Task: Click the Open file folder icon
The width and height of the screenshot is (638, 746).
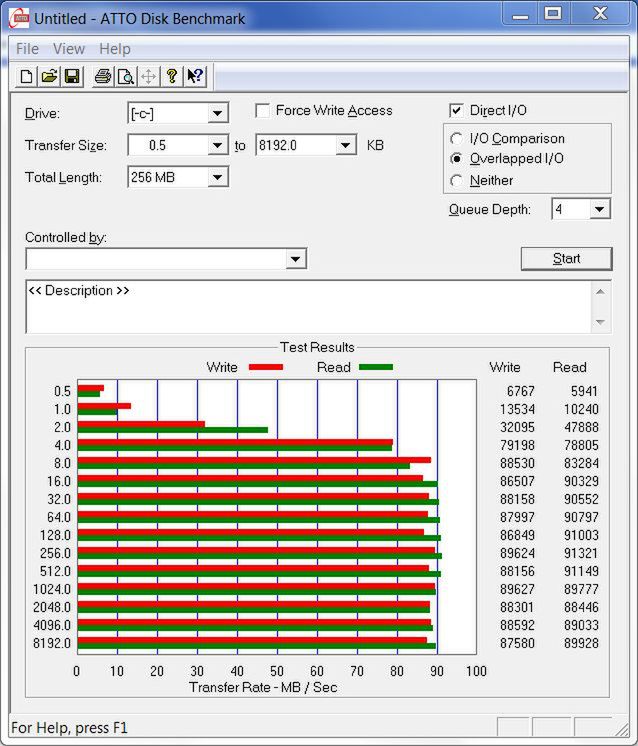Action: coord(49,76)
